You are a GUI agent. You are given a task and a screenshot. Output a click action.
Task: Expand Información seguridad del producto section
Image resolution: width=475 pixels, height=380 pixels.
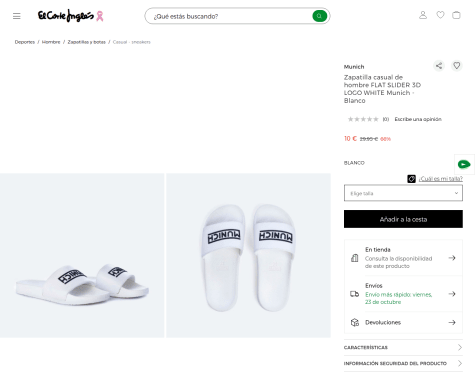[x=403, y=363]
